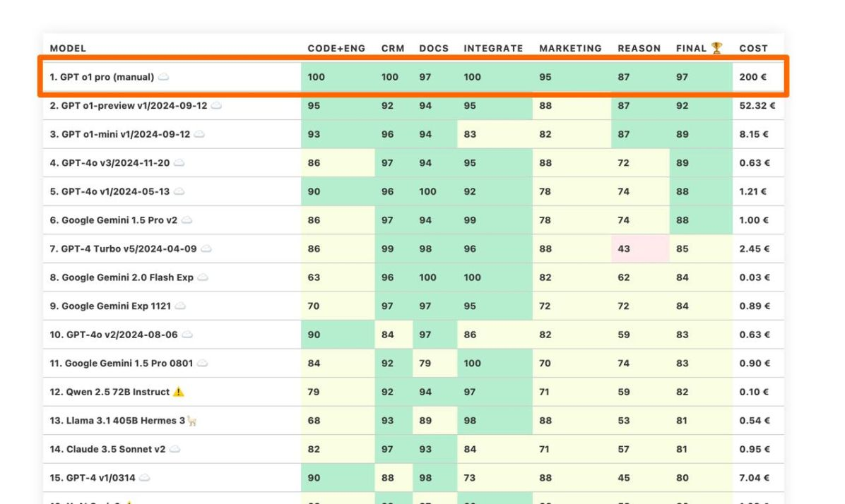The width and height of the screenshot is (845, 504).
Task: Click the REASON column header
Action: (639, 49)
